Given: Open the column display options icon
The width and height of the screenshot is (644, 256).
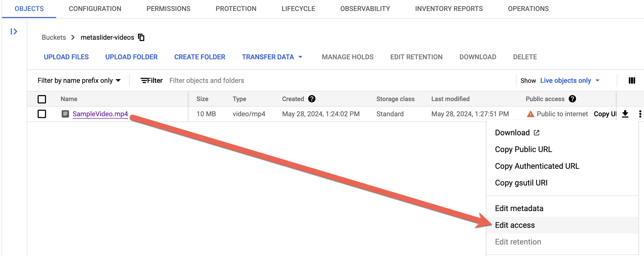Looking at the screenshot, I should pyautogui.click(x=632, y=80).
